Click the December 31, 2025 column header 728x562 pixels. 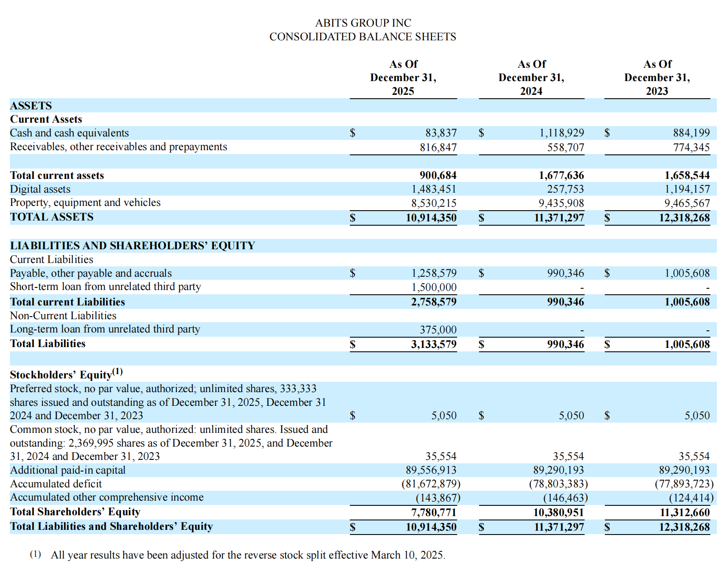pos(403,78)
